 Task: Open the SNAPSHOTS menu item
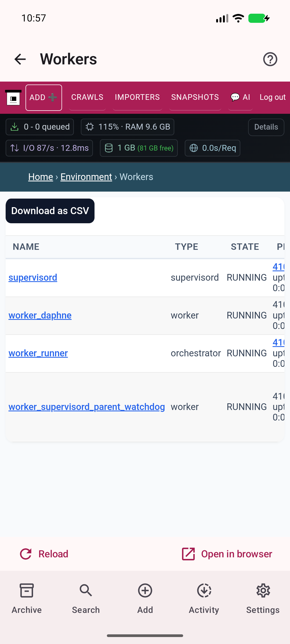[x=195, y=97]
